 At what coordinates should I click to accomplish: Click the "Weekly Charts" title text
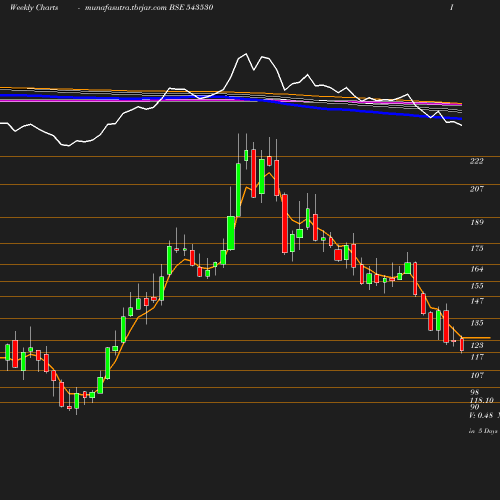34,8
